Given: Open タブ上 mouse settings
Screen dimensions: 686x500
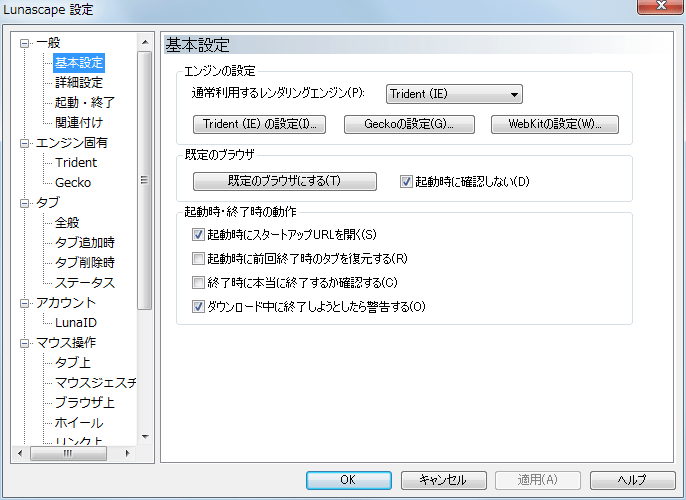Looking at the screenshot, I should 73,363.
